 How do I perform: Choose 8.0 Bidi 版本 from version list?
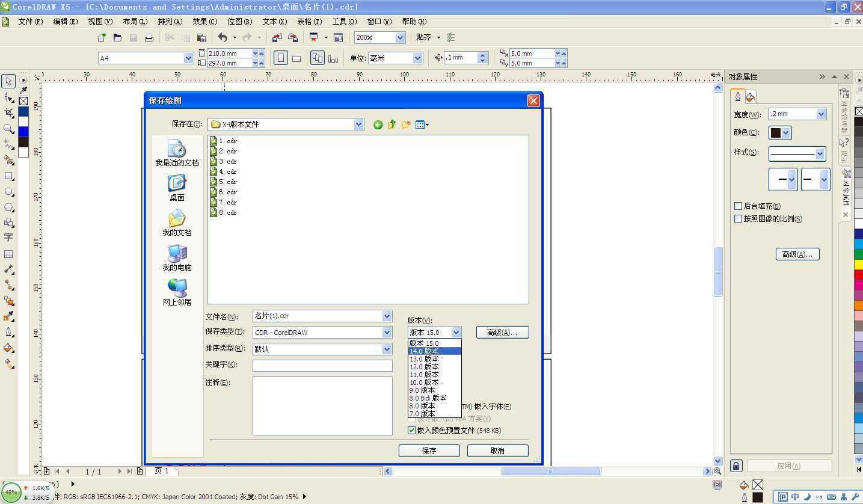click(434, 398)
